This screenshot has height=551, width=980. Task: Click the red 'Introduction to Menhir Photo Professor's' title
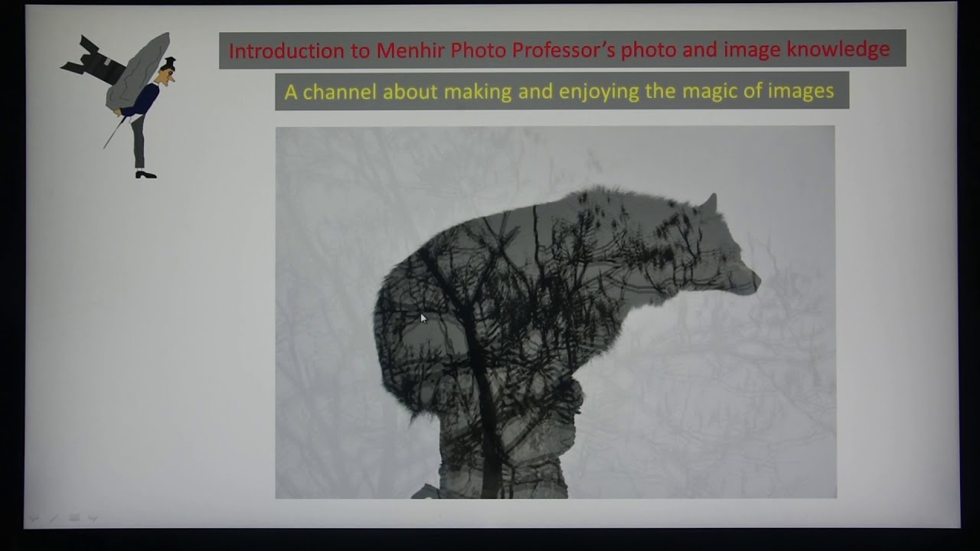(562, 50)
